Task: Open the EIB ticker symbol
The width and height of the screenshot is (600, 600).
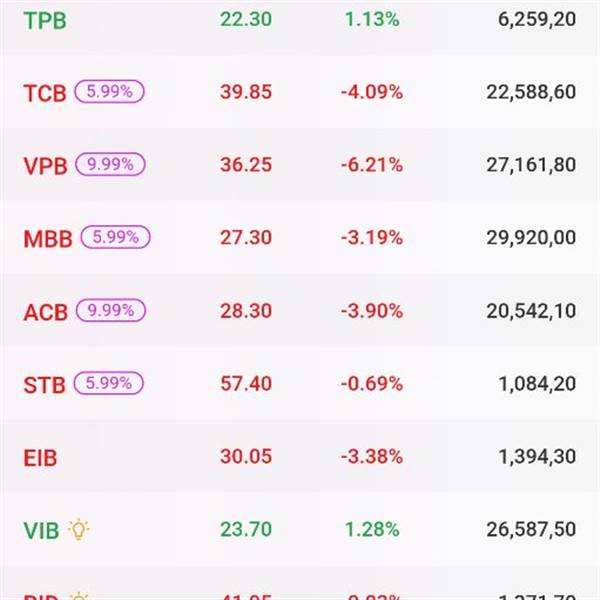Action: [40, 458]
